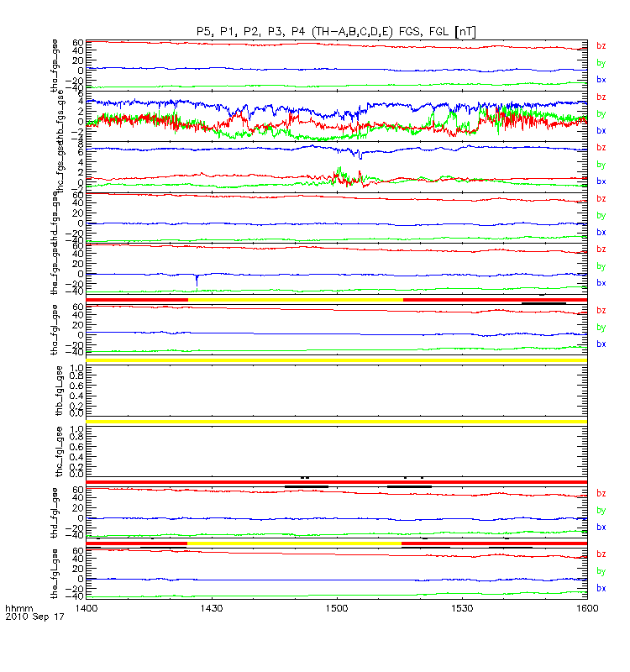Click the 'the_fgs_gse' y-axis title

55,269
